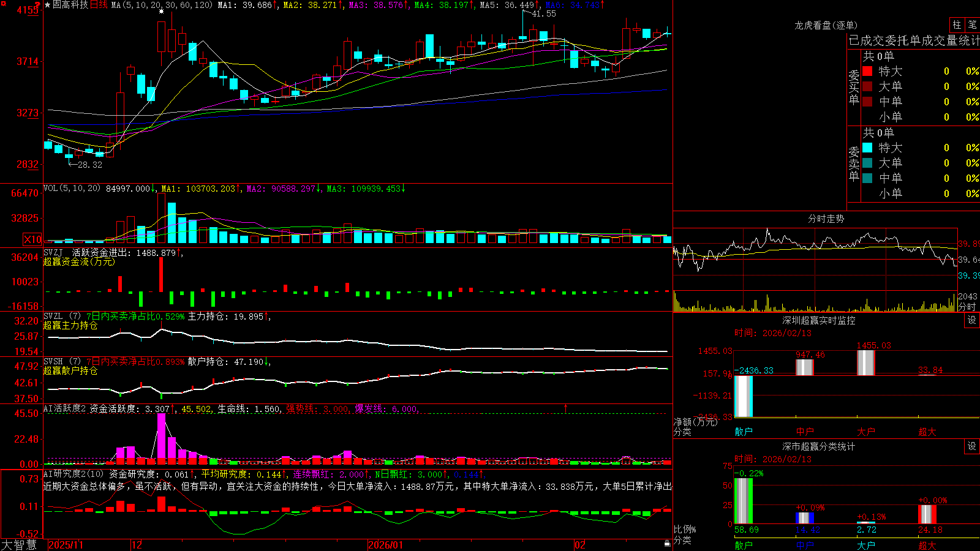980x551 pixels.
Task: Click the red up-arrow marker in AI活跃度 panel
Action: click(x=565, y=408)
